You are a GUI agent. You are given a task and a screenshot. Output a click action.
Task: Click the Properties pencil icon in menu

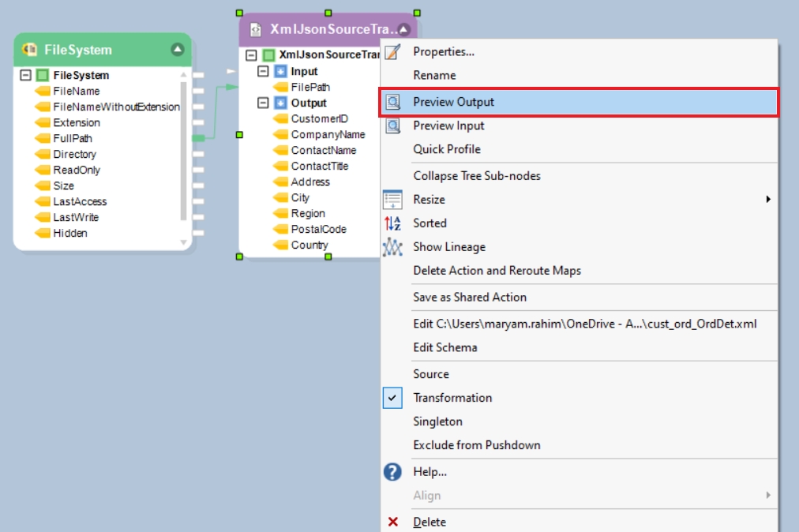392,52
